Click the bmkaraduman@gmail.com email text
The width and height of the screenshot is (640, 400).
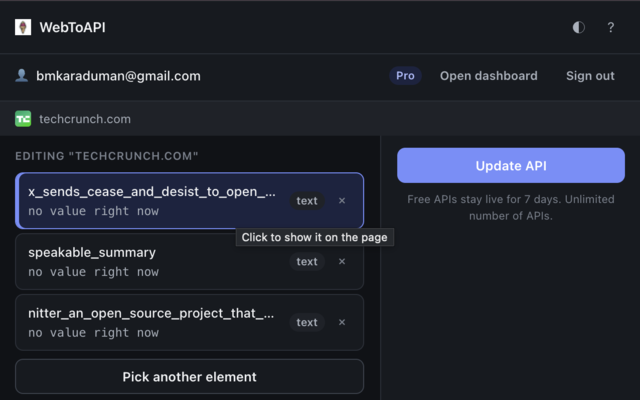118,76
